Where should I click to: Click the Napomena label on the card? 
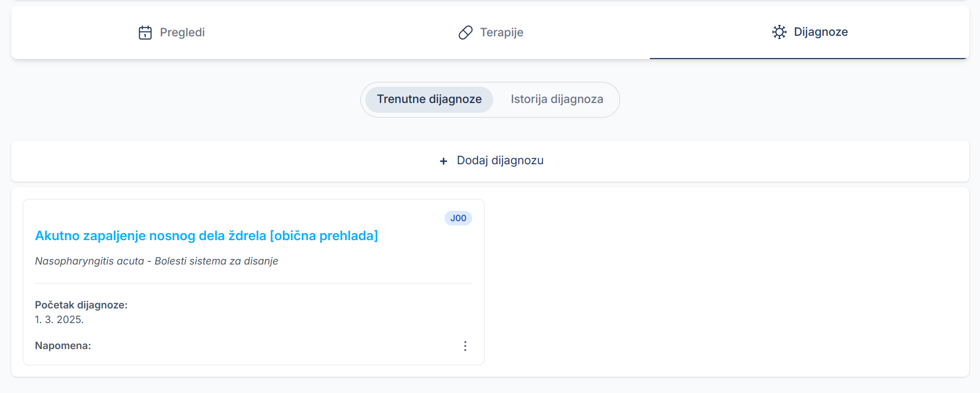tap(63, 346)
